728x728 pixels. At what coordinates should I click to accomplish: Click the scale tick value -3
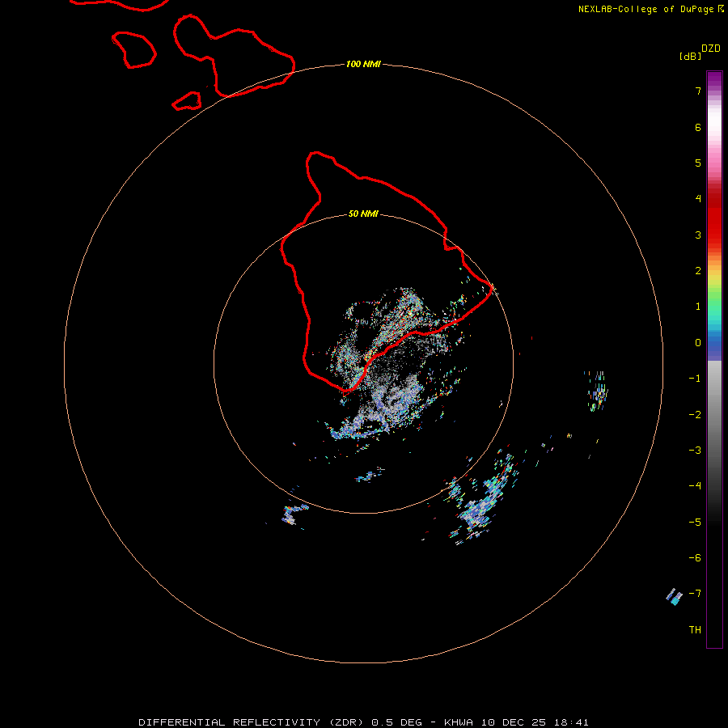point(695,451)
